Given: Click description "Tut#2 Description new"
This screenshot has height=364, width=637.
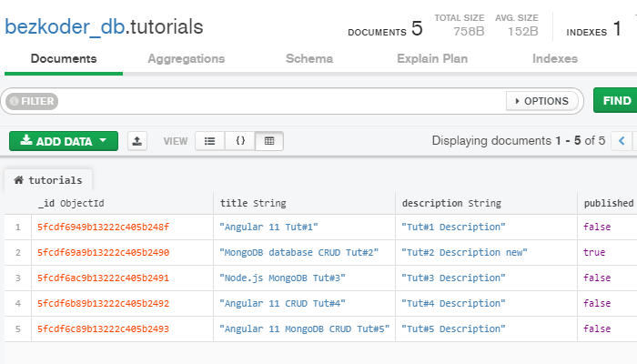Looking at the screenshot, I should coord(464,253).
